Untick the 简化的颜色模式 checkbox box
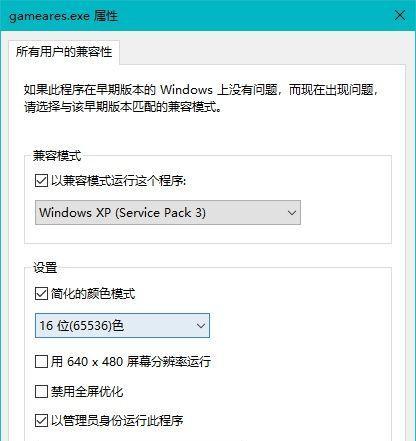 (41, 294)
